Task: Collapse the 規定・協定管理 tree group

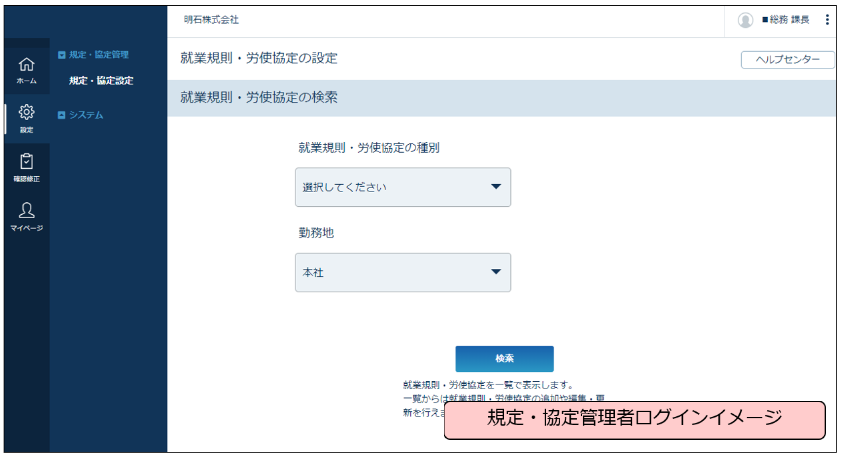Action: pyautogui.click(x=61, y=55)
